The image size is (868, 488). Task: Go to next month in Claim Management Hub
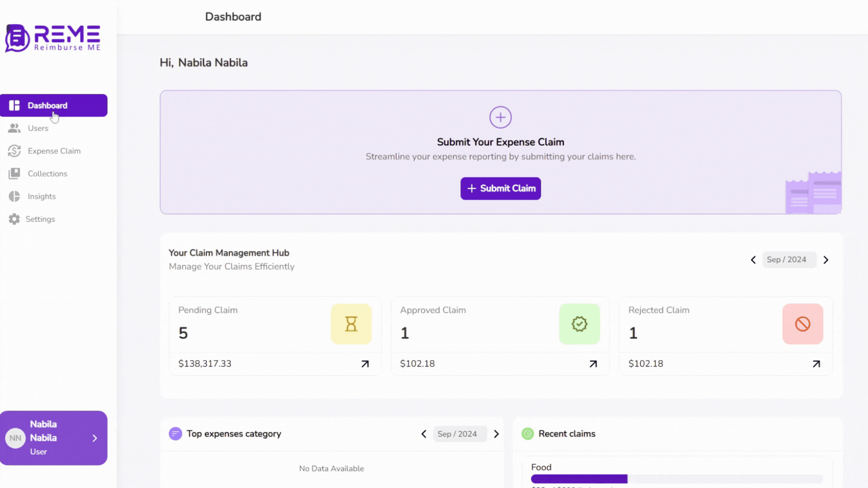click(826, 260)
